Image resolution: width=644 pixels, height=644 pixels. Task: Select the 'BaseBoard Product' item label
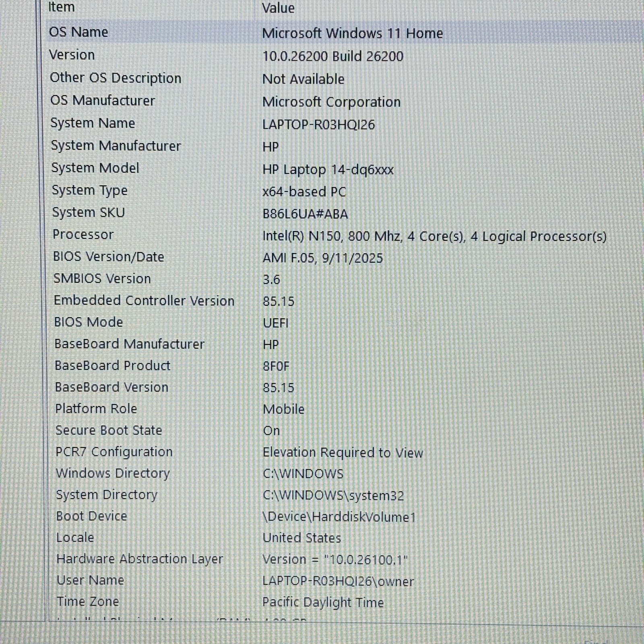(x=113, y=365)
